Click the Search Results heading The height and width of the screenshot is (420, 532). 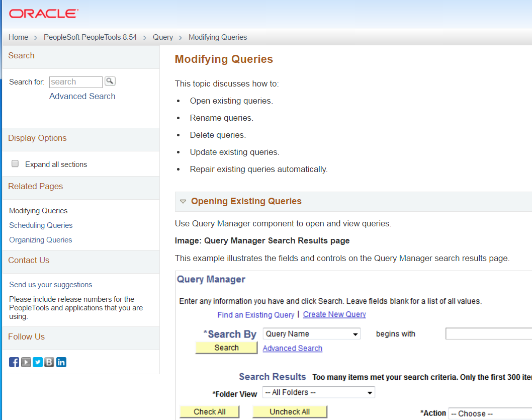coord(273,377)
